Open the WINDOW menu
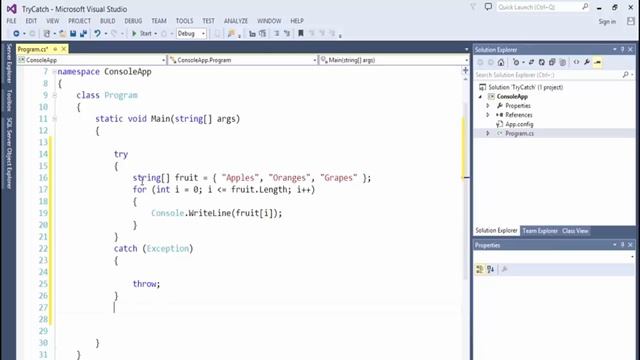This screenshot has height=360, width=640. click(x=269, y=20)
